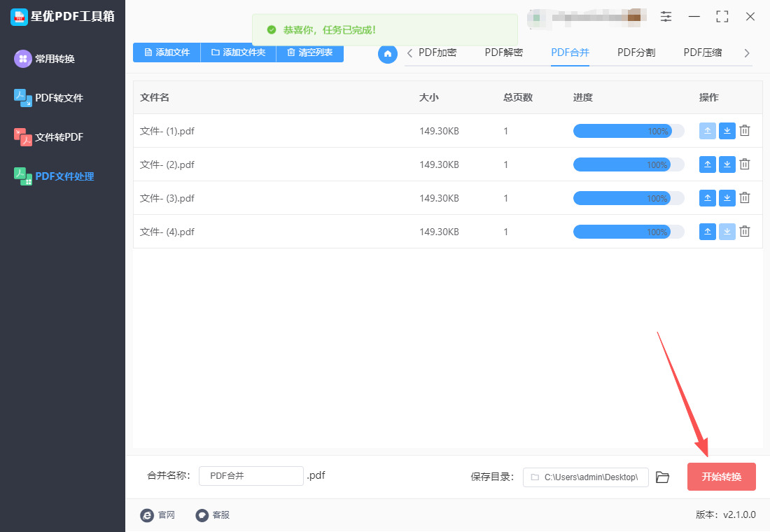Select the PDF压缩 tab
Screen dimensions: 770x532
click(x=702, y=52)
